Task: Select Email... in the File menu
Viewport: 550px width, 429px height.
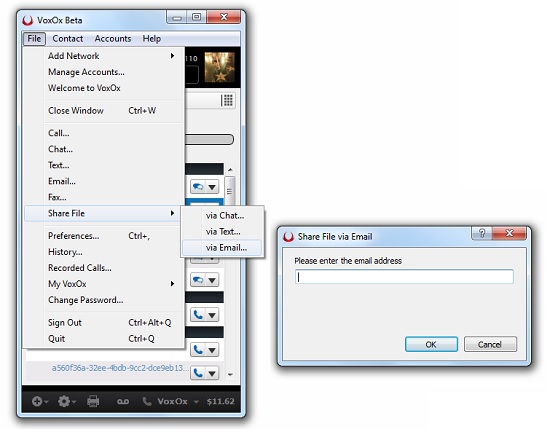Action: (104, 181)
